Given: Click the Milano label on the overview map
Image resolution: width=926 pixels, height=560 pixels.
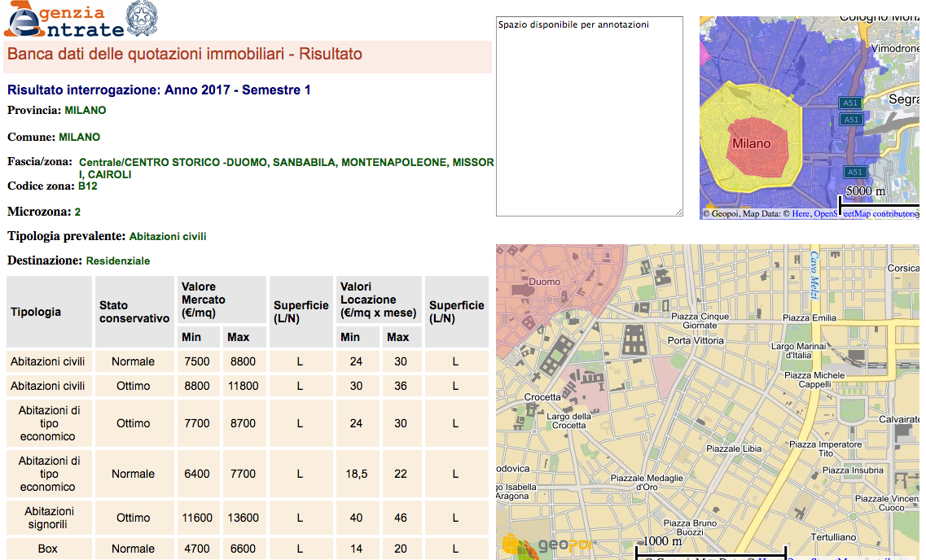Looking at the screenshot, I should coord(751,143).
